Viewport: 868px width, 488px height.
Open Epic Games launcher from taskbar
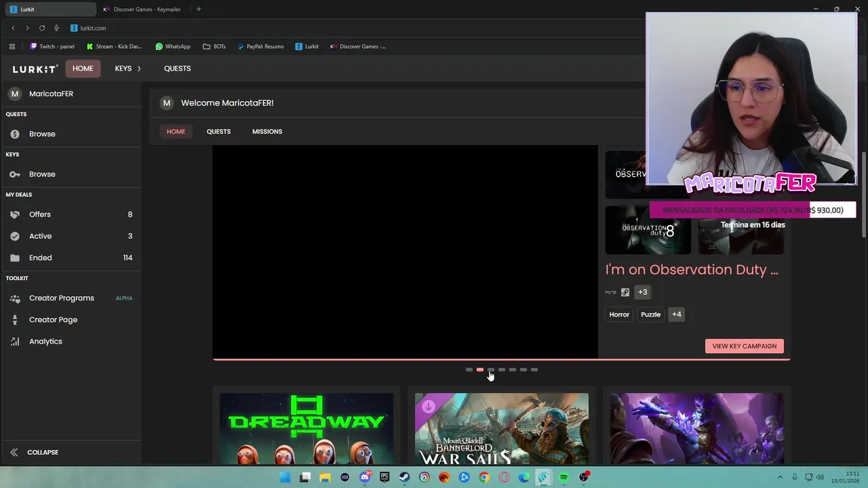tap(384, 477)
